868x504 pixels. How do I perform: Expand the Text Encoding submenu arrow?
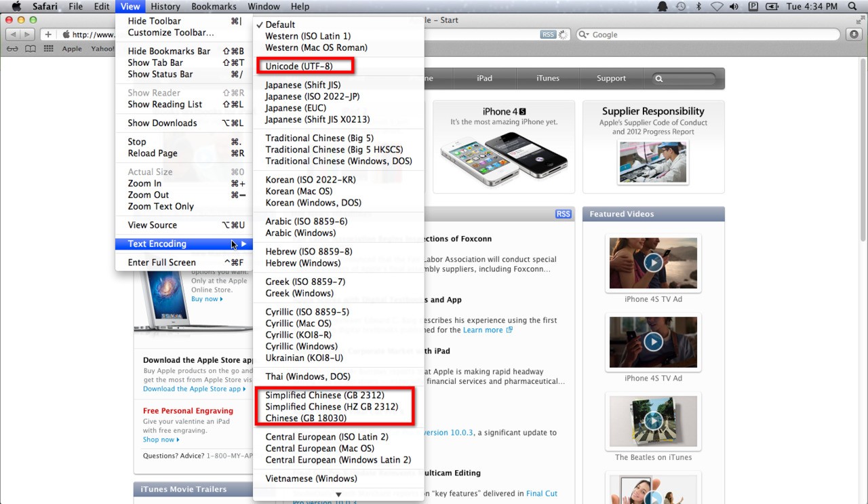click(x=243, y=244)
